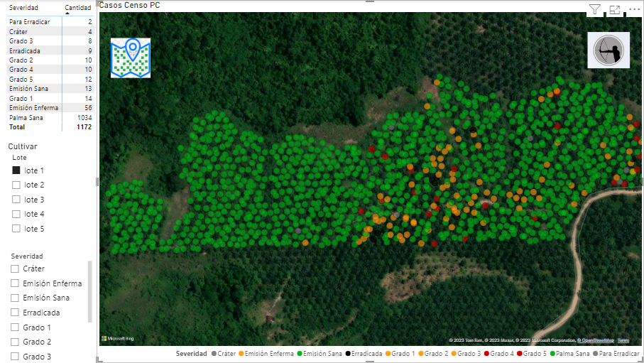Click the archer logo image
644x363 pixels.
coord(608,50)
